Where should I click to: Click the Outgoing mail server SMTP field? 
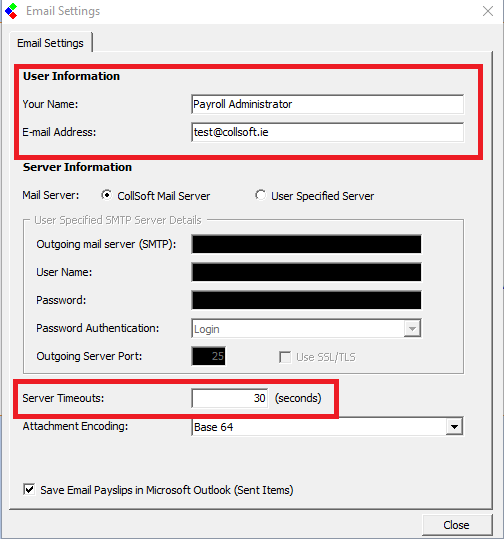[x=306, y=244]
